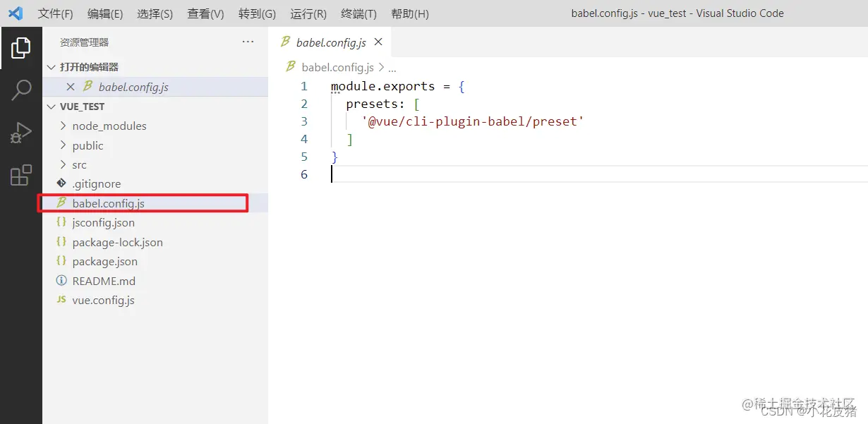Open the 文件(F) menu
Viewport: 868px width, 424px height.
pos(55,13)
